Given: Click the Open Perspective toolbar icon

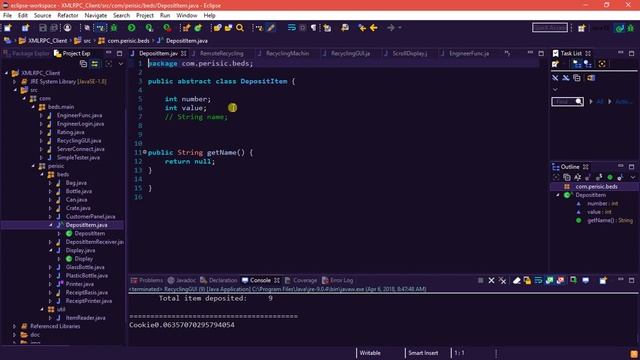Looking at the screenshot, I should point(582,28).
